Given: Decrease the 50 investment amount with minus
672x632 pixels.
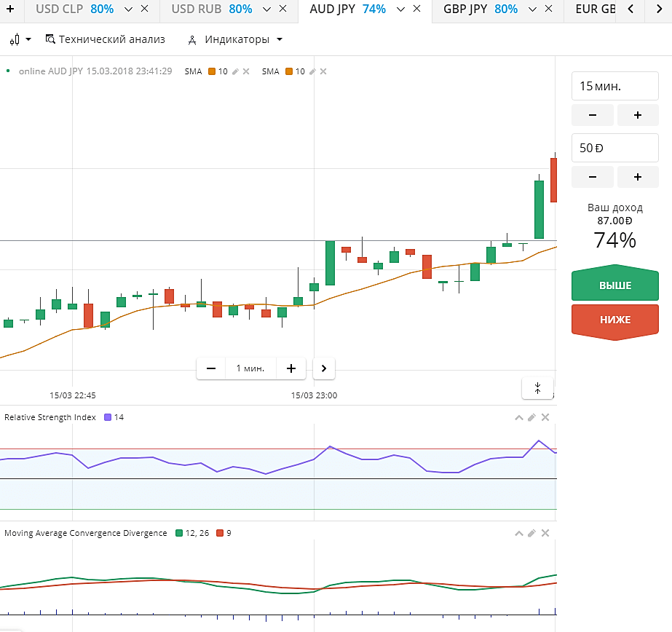Looking at the screenshot, I should tap(591, 177).
